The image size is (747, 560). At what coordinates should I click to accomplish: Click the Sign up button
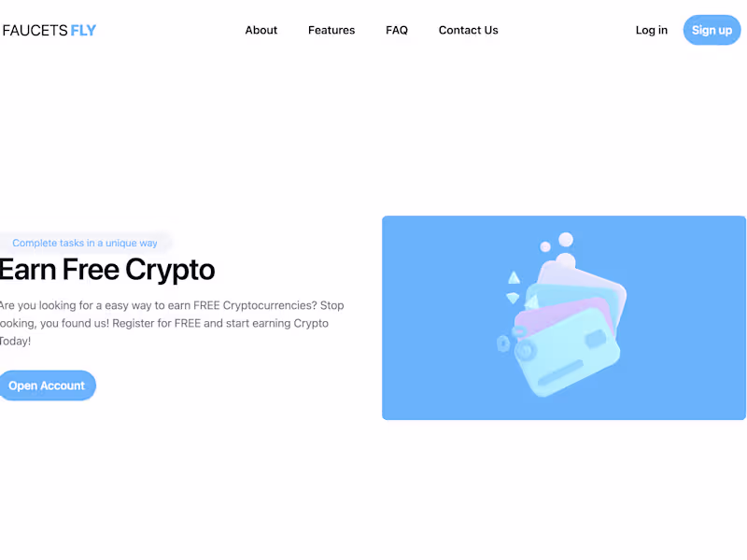click(x=712, y=30)
